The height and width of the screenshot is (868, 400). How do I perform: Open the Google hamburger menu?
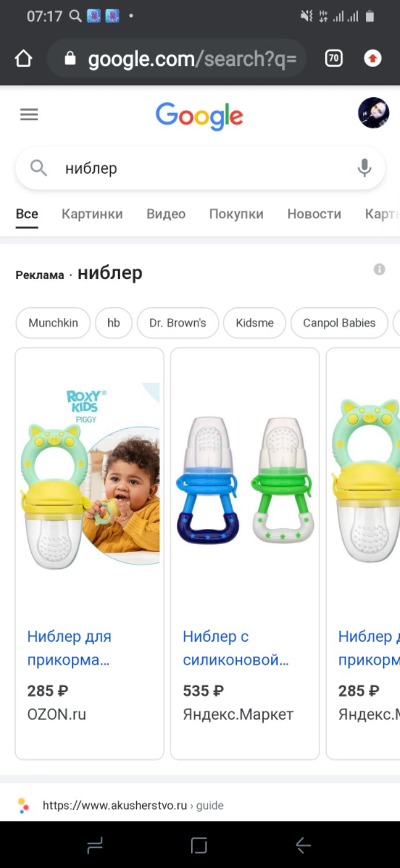tap(29, 115)
